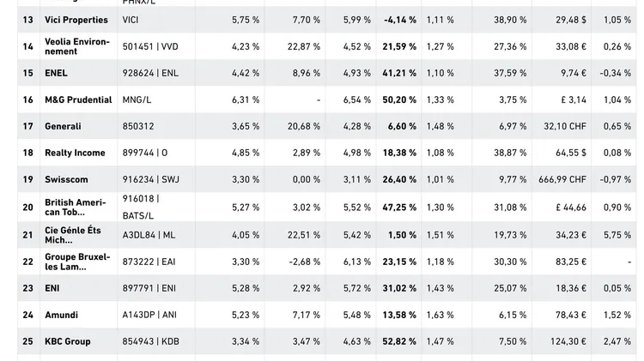Click the Cie Génle Éts Michelin name
The width and height of the screenshot is (644, 361).
73,235
